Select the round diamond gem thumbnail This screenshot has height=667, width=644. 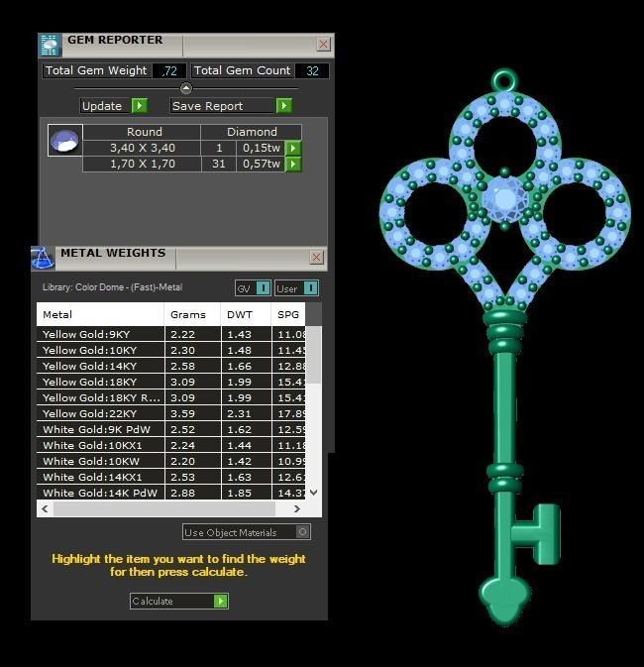tap(65, 141)
